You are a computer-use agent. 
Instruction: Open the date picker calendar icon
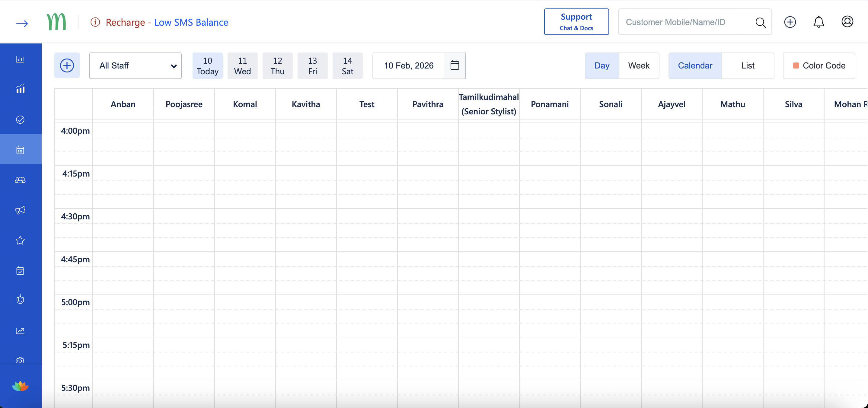[x=455, y=65]
